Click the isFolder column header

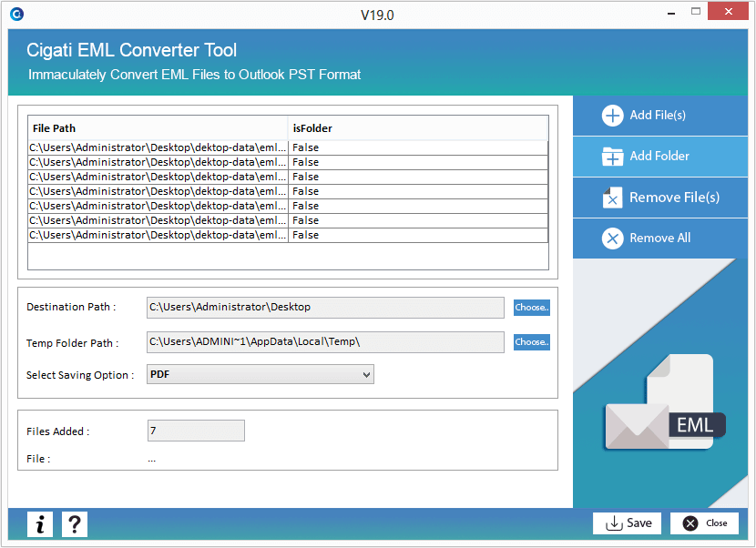pos(417,128)
